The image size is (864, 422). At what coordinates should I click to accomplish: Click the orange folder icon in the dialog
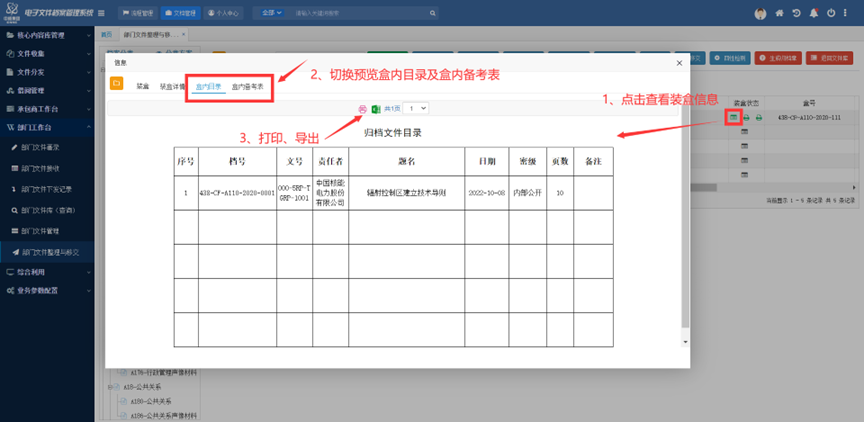(x=116, y=84)
